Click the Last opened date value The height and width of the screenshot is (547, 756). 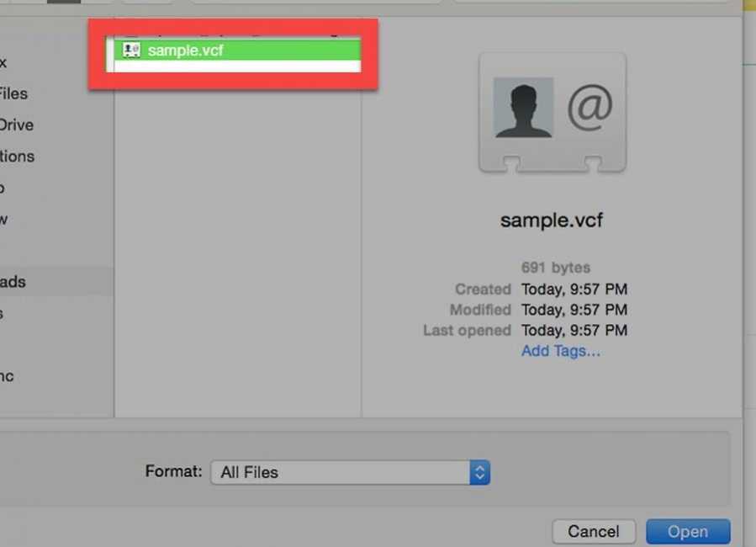point(574,330)
